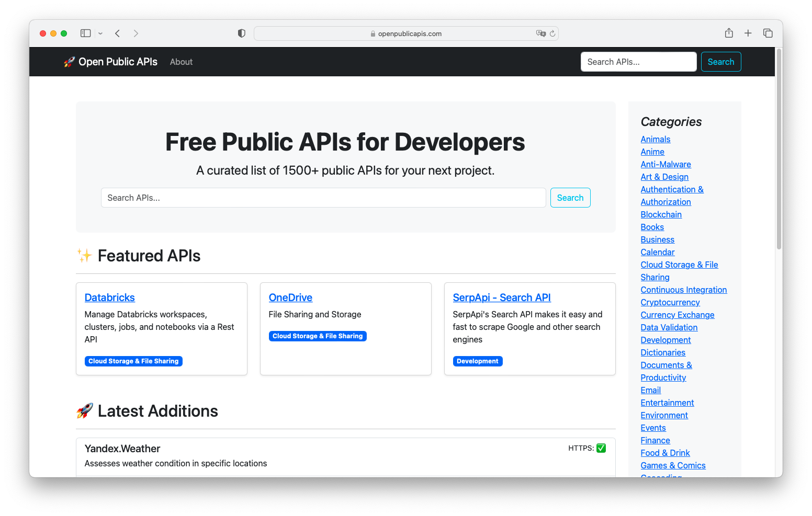Focus the navbar Search APIs field

pyautogui.click(x=638, y=62)
